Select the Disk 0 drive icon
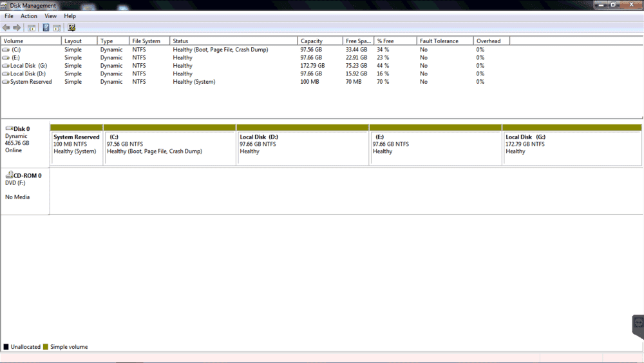Screen dimensions: 644x363 (x=9, y=129)
